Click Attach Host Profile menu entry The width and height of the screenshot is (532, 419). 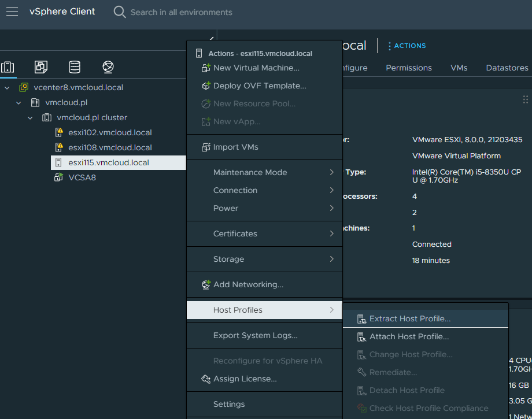tap(409, 336)
